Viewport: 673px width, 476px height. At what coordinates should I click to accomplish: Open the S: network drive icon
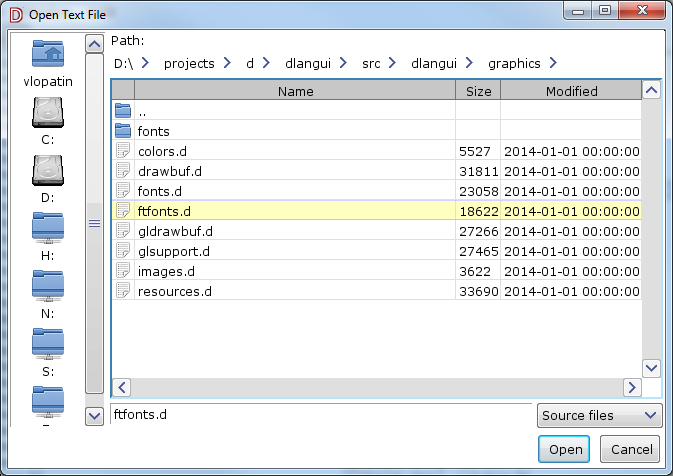47,346
